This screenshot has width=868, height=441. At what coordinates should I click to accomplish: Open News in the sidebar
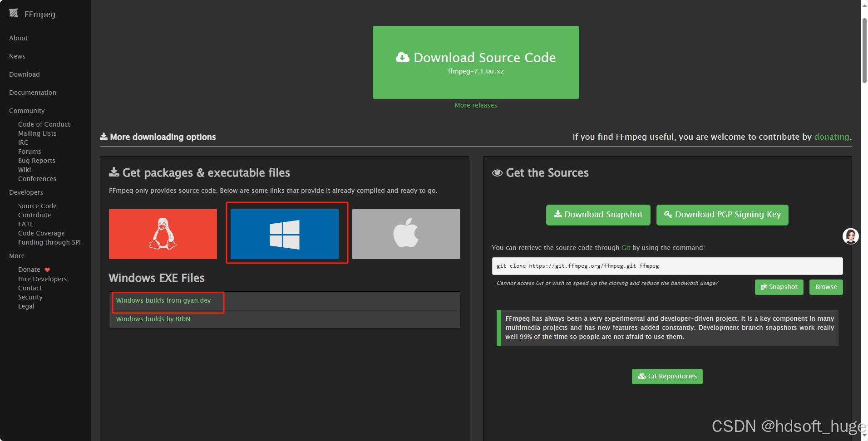[17, 56]
